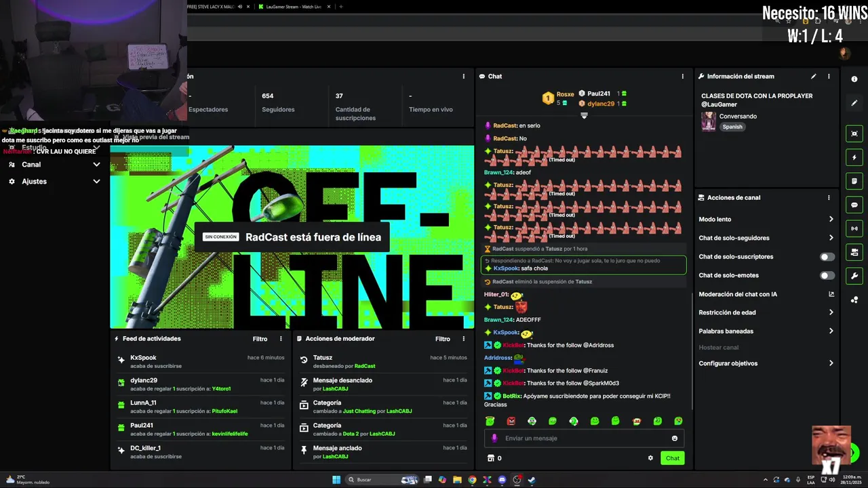Open Chat panel three-dot menu

coord(682,77)
